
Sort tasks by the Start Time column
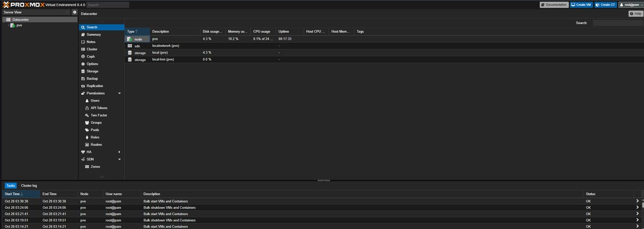(20, 194)
